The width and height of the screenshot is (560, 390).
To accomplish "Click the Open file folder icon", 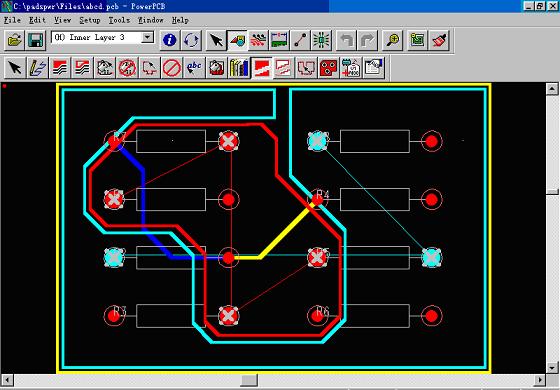I will pos(15,40).
